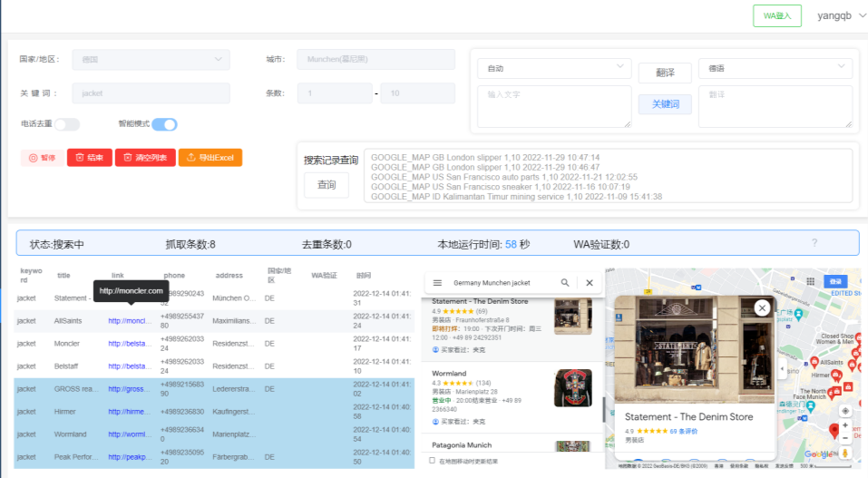Open the country/region dropdown
Image resolution: width=868 pixels, height=478 pixels.
click(151, 59)
